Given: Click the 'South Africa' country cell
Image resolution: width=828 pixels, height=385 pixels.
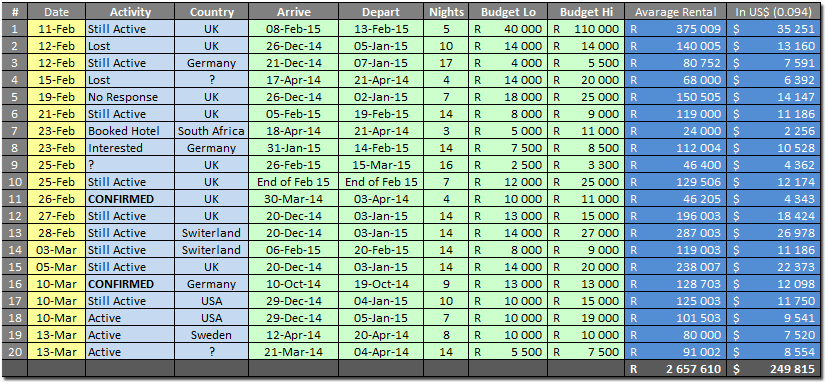Looking at the screenshot, I should click(211, 131).
